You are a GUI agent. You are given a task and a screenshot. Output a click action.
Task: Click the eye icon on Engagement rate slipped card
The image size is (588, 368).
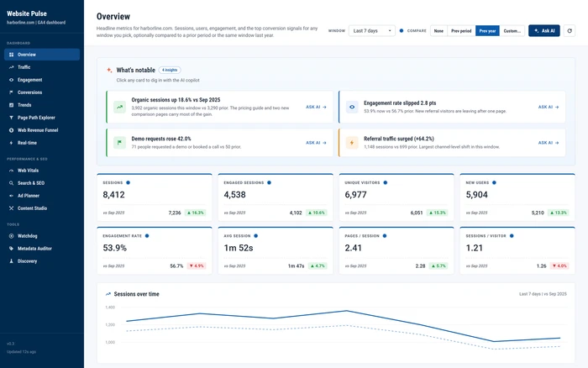pos(352,107)
